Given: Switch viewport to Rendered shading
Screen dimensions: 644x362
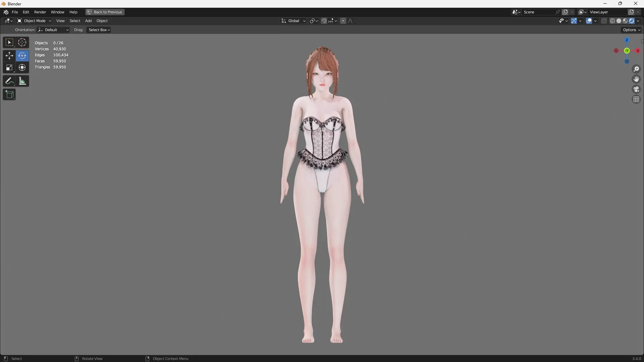Looking at the screenshot, I should tap(632, 20).
